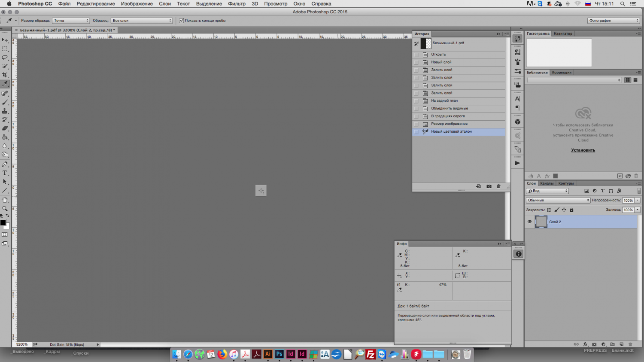Open the fill slider dropdown arrow
Image resolution: width=644 pixels, height=362 pixels.
point(638,210)
